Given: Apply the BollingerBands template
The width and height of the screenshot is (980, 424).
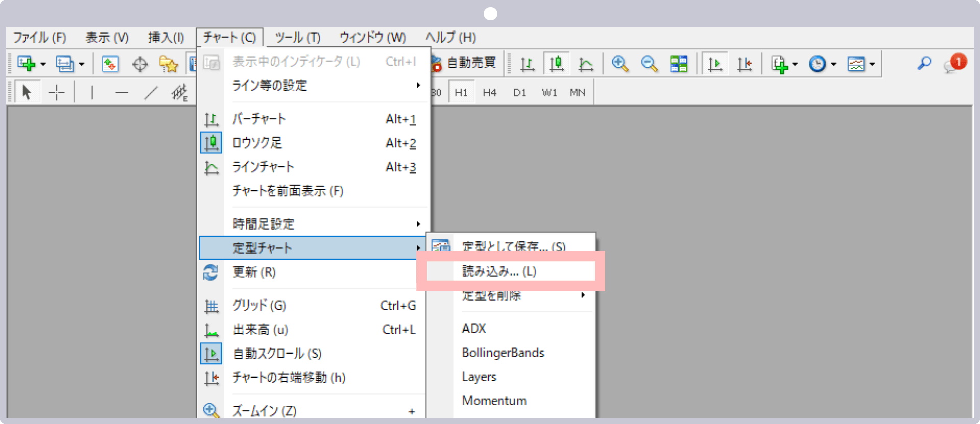Looking at the screenshot, I should click(511, 352).
